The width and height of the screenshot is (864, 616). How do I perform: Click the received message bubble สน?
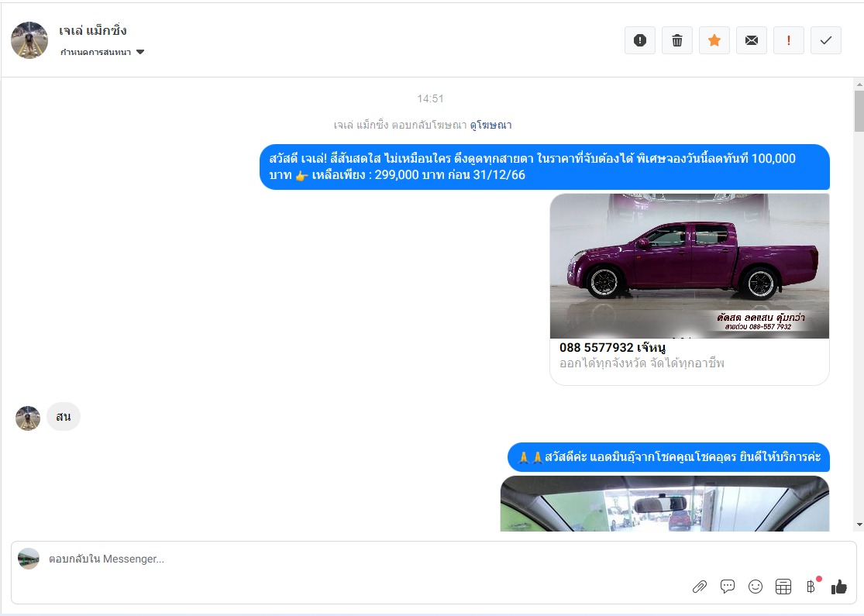click(x=64, y=417)
